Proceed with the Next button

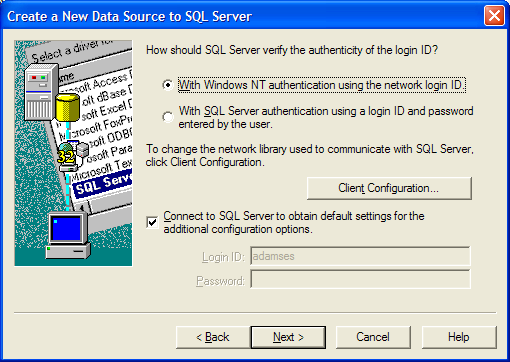pos(288,337)
